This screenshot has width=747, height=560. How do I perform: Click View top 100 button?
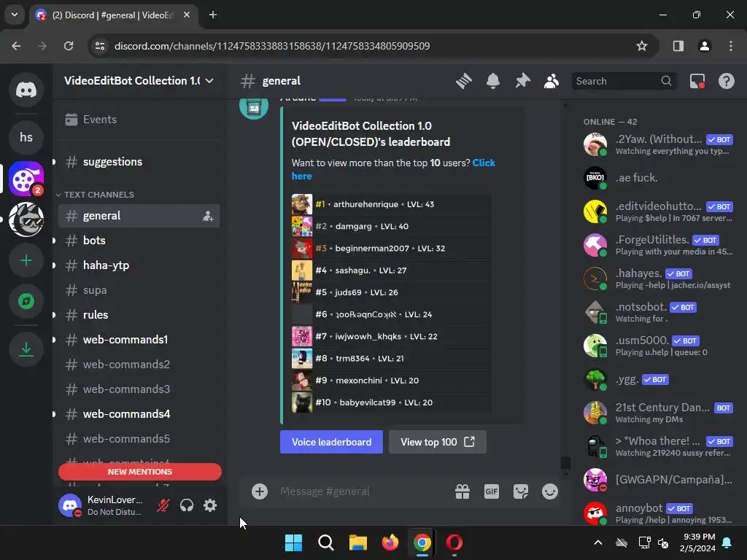click(438, 442)
